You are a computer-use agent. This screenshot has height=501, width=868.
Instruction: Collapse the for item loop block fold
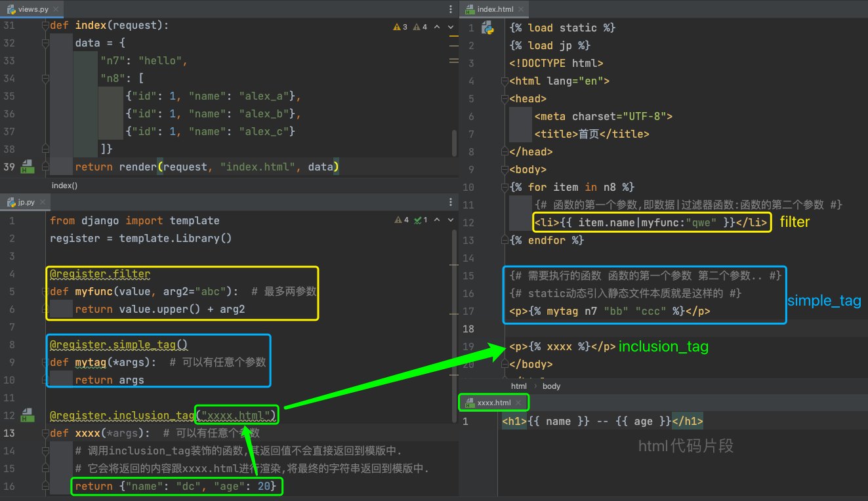pyautogui.click(x=505, y=188)
